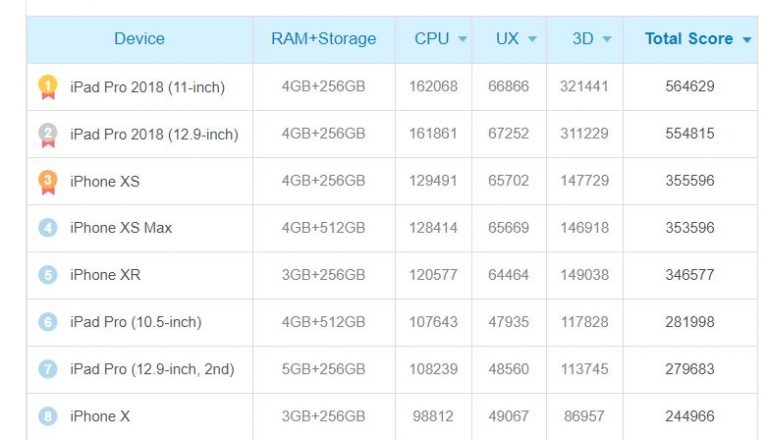Open the iPhone X device entry

tap(99, 416)
